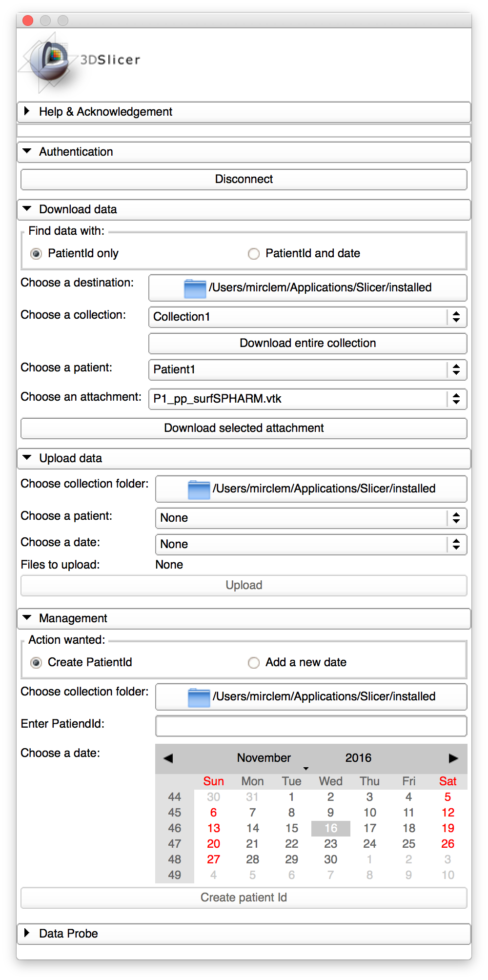Click the Disconnect button
This screenshot has height=980, width=488.
tap(244, 179)
